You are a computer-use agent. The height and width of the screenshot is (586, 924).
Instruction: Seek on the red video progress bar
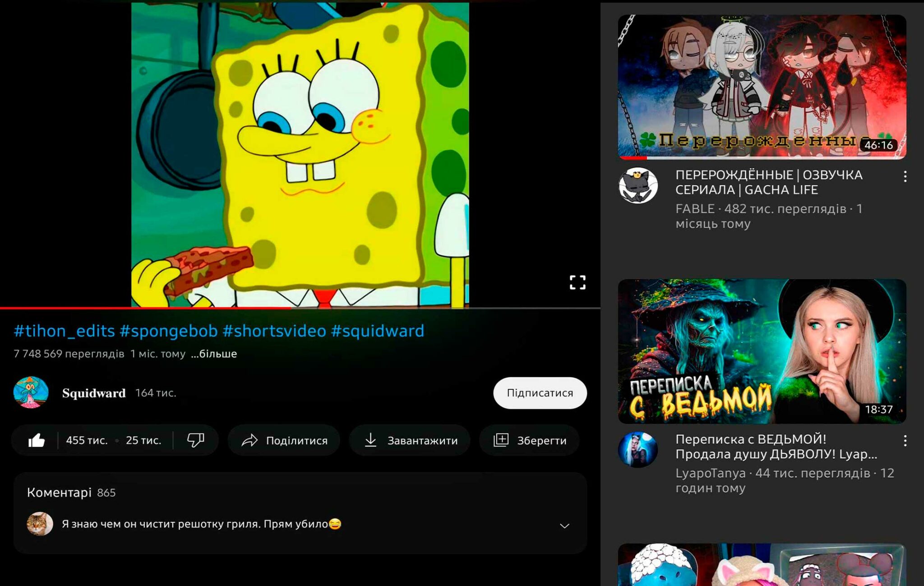click(300, 308)
